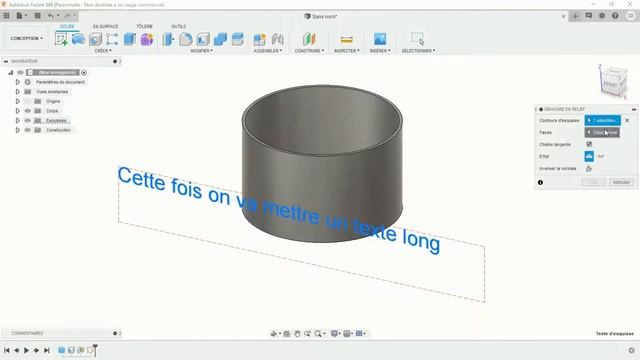
Task: Switch to the EN SURFACE tab
Action: [105, 26]
